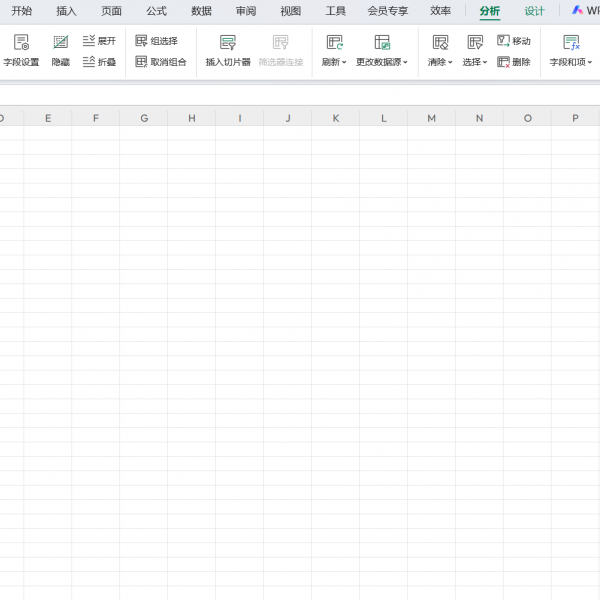
Task: Open 字段设置 (Field Settings)
Action: point(21,50)
